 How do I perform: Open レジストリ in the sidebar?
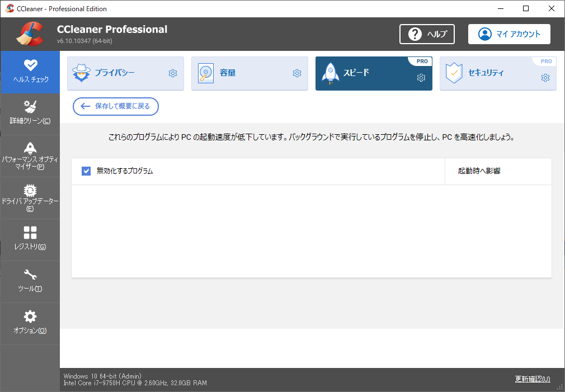point(30,239)
